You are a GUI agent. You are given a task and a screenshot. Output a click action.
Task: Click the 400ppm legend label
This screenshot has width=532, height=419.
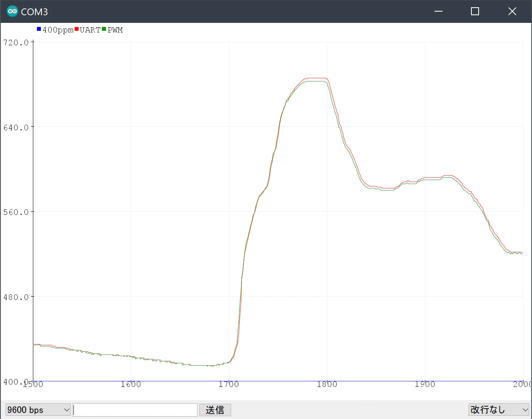[x=58, y=30]
